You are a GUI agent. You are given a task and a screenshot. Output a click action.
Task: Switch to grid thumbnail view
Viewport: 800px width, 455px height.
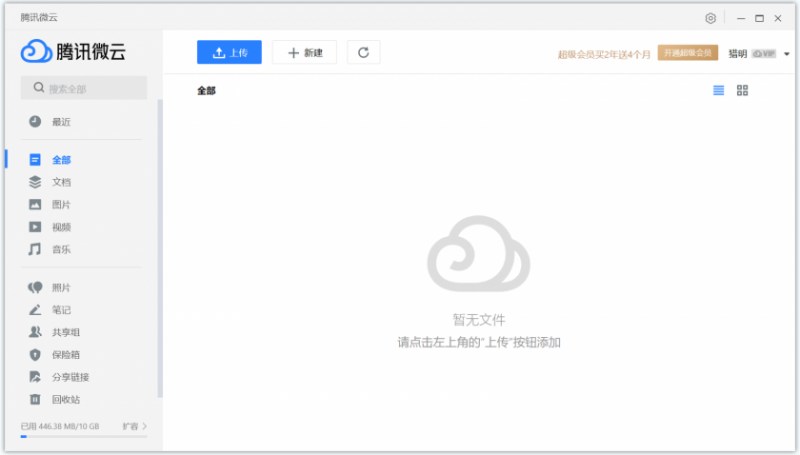[x=742, y=91]
